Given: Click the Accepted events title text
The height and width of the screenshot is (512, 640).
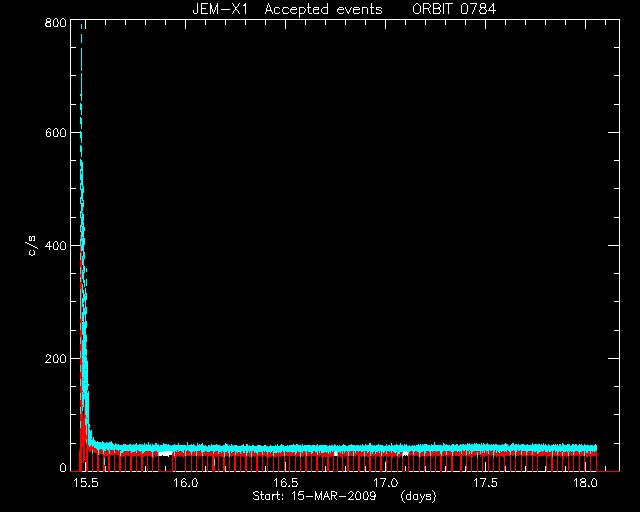Looking at the screenshot, I should pos(323,9).
